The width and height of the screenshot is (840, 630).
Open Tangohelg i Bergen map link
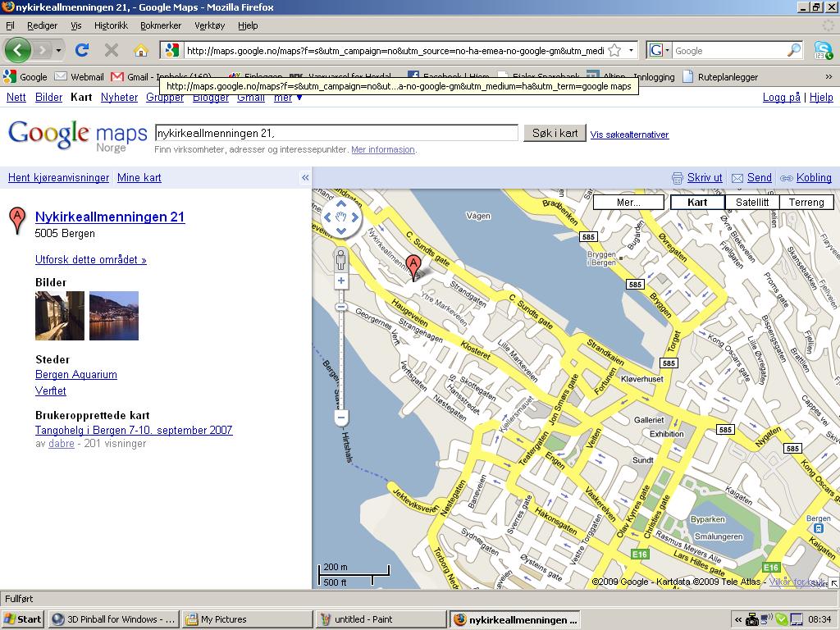[x=134, y=430]
